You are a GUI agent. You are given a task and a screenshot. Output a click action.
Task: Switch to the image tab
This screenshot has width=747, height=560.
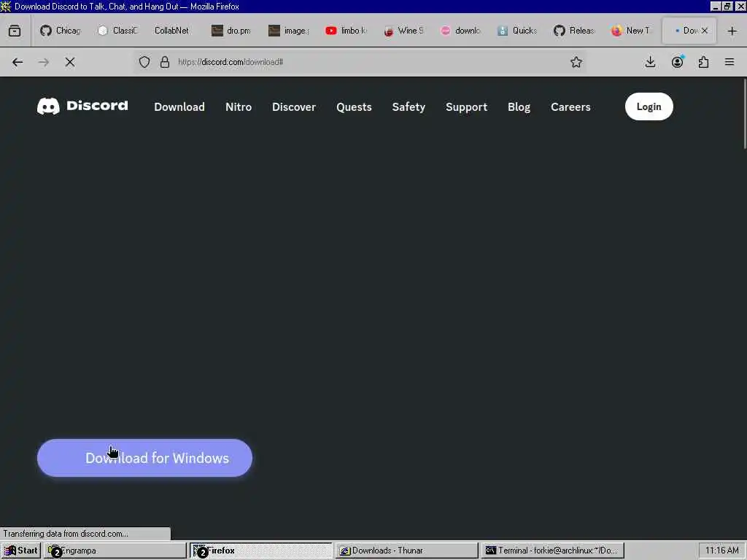coord(289,31)
